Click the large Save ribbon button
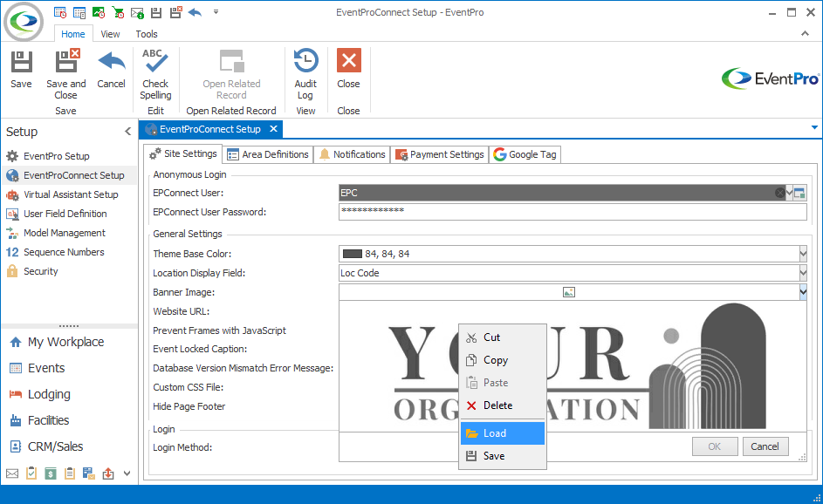The width and height of the screenshot is (823, 504). [x=21, y=69]
